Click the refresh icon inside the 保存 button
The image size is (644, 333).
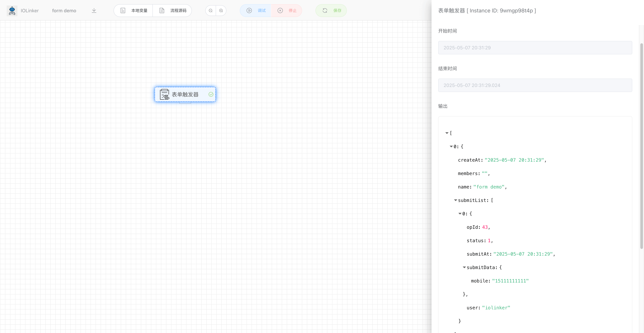pos(325,11)
